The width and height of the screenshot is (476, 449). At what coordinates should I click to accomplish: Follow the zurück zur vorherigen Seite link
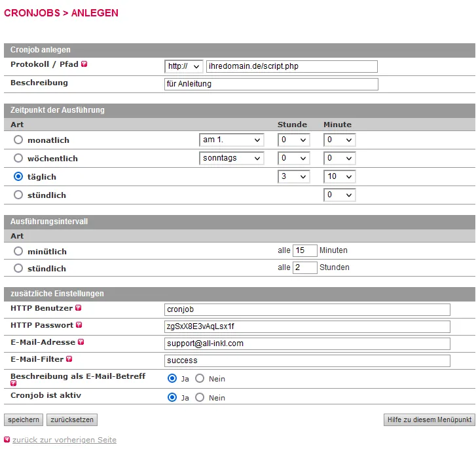coord(64,440)
